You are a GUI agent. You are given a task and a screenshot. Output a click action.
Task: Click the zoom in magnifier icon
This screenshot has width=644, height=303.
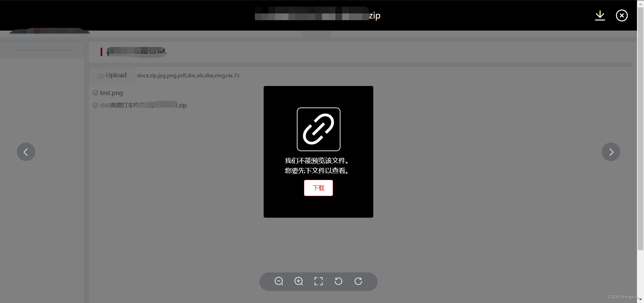(299, 281)
